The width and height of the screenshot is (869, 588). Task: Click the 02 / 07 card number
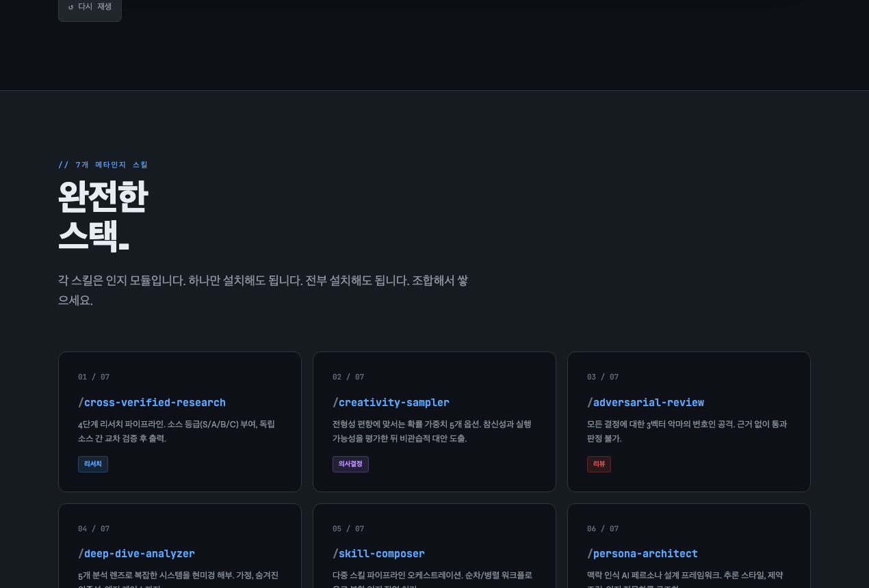pyautogui.click(x=348, y=377)
